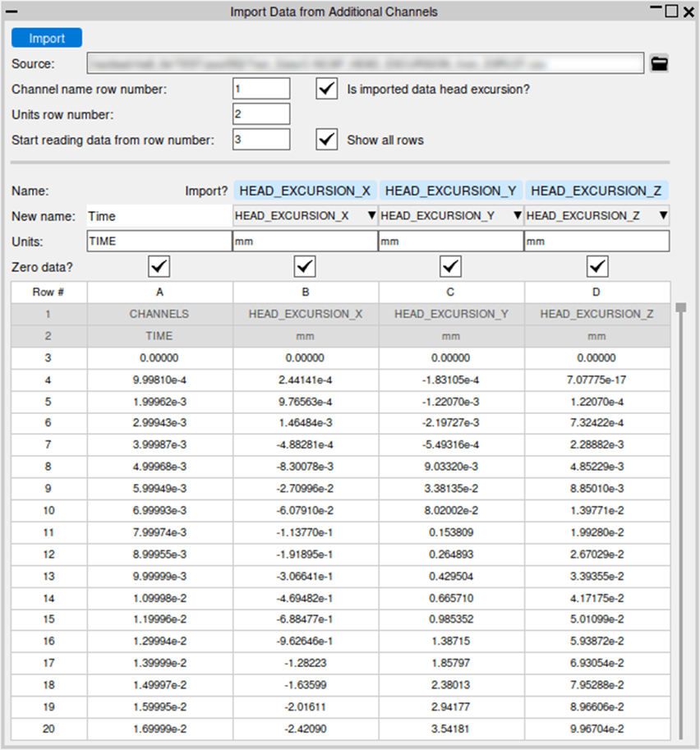Image resolution: width=700 pixels, height=750 pixels.
Task: Select column A header in the table
Action: [160, 292]
